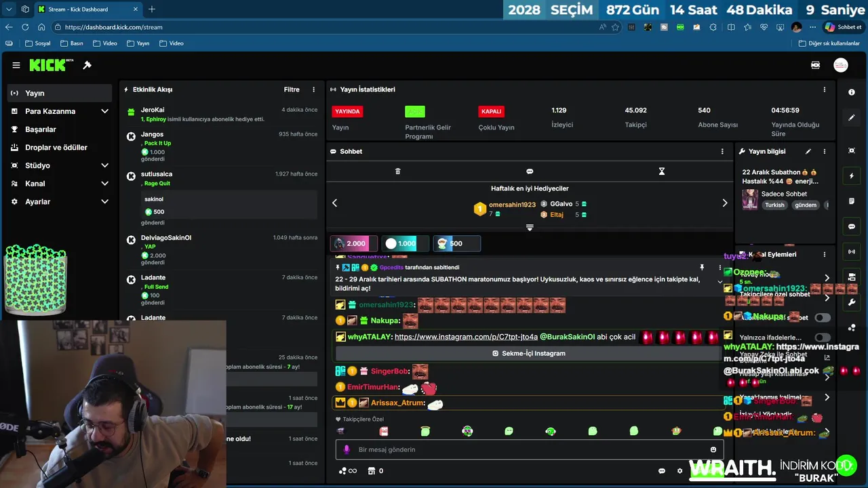The image size is (868, 488).
Task: Click the Kick header icon beside avatar
Action: click(816, 65)
